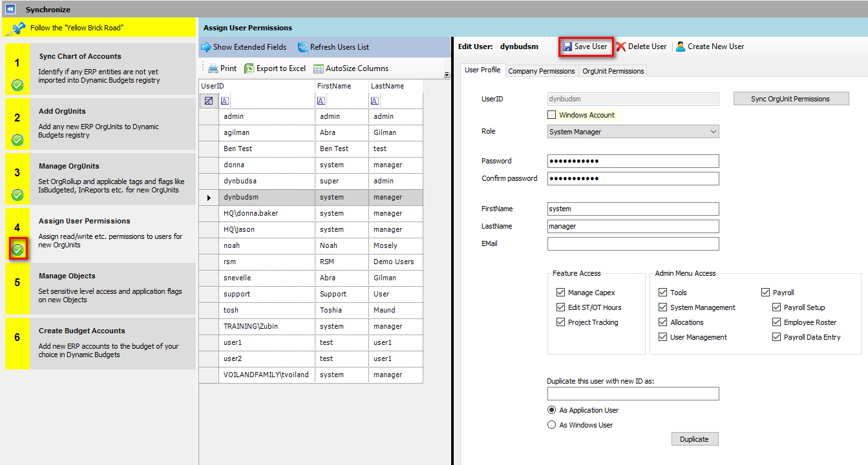The image size is (868, 465).
Task: Open step 6 Create Budget Accounts
Action: [100, 344]
